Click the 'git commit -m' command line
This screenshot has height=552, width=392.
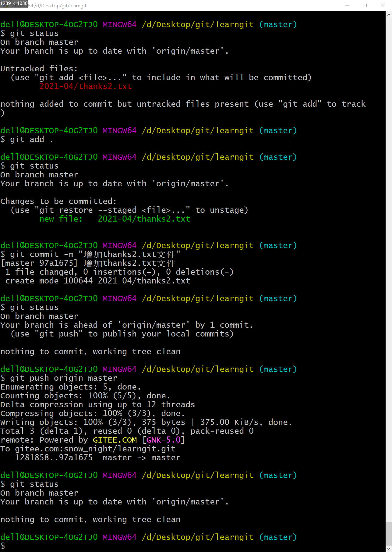coord(90,254)
